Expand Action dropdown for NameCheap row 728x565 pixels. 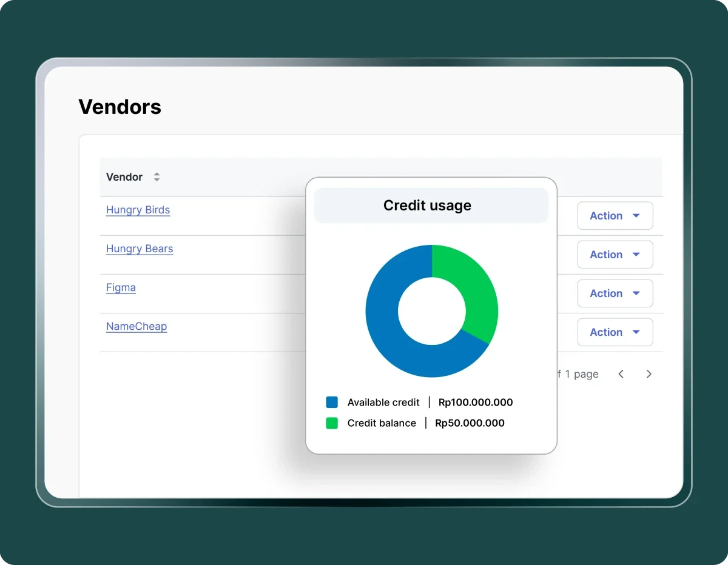coord(615,332)
